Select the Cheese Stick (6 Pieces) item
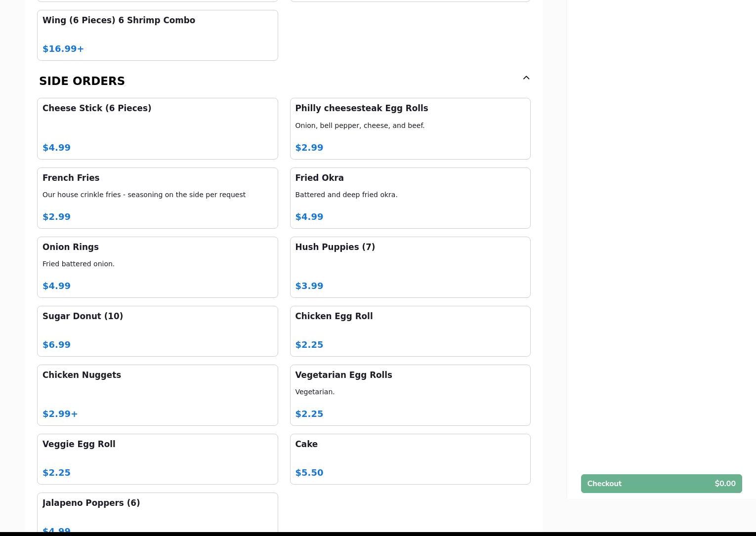The width and height of the screenshot is (756, 536). (x=157, y=128)
